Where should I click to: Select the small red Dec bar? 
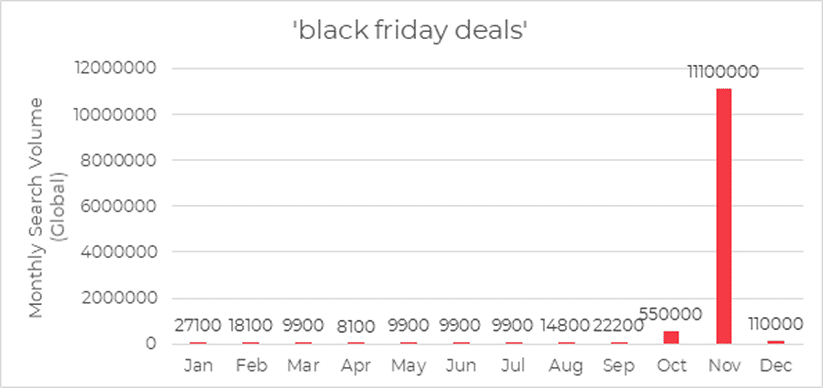(x=776, y=342)
